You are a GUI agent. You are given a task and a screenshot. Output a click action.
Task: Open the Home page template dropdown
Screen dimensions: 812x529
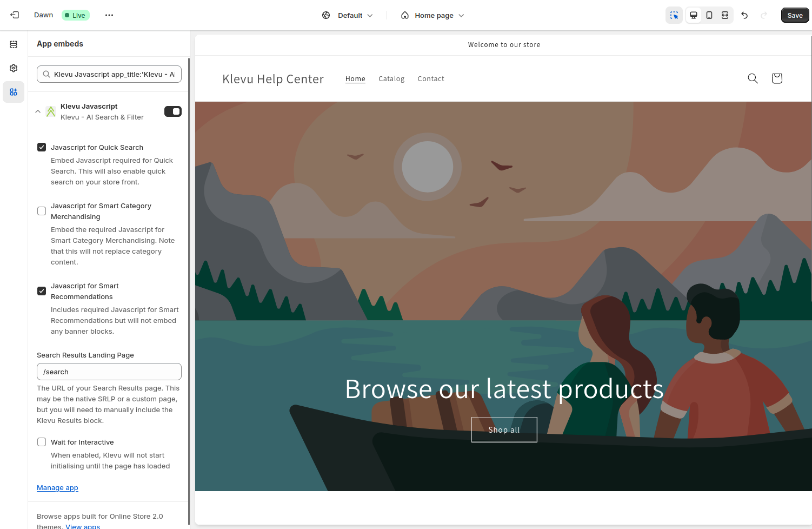(x=432, y=15)
